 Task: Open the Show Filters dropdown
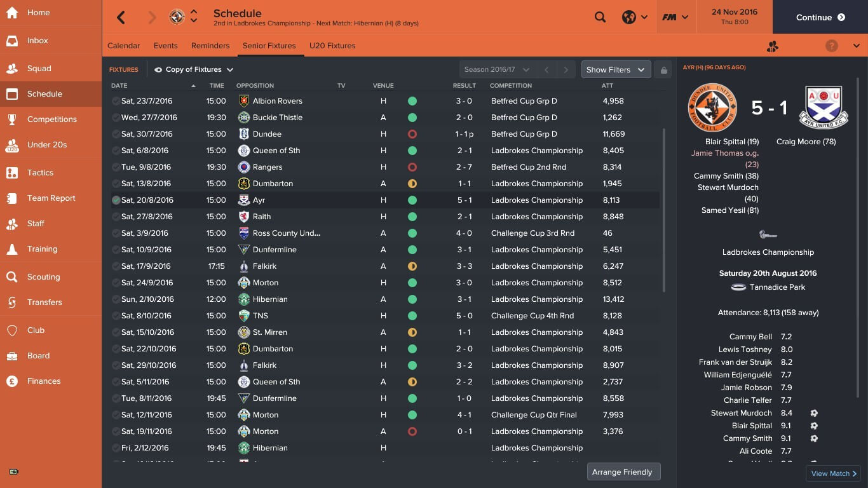click(616, 70)
